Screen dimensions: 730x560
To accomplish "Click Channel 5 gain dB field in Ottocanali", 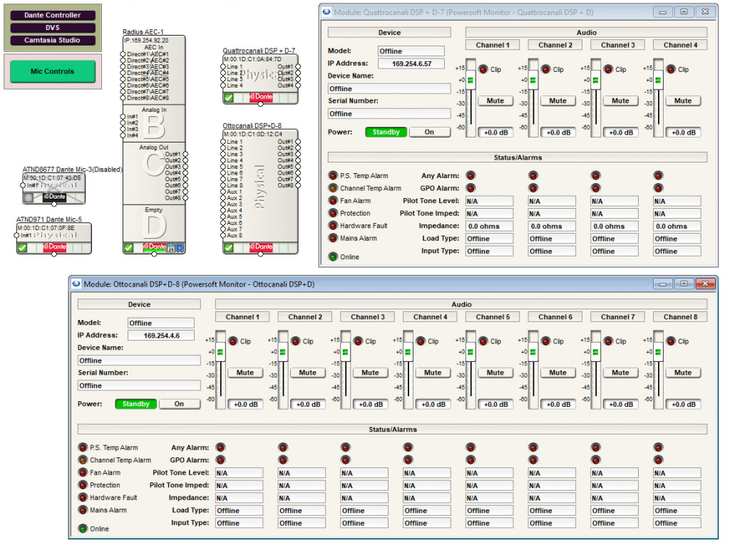I will pyautogui.click(x=496, y=405).
